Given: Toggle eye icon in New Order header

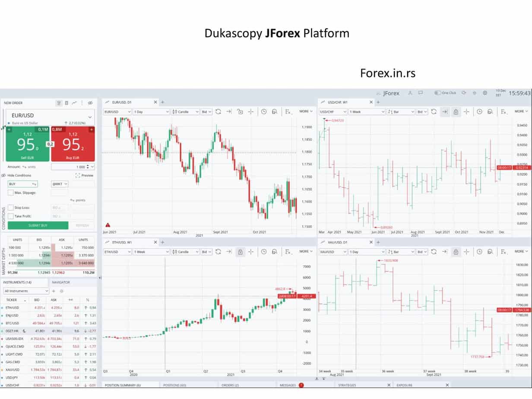Looking at the screenshot, I should [x=90, y=103].
